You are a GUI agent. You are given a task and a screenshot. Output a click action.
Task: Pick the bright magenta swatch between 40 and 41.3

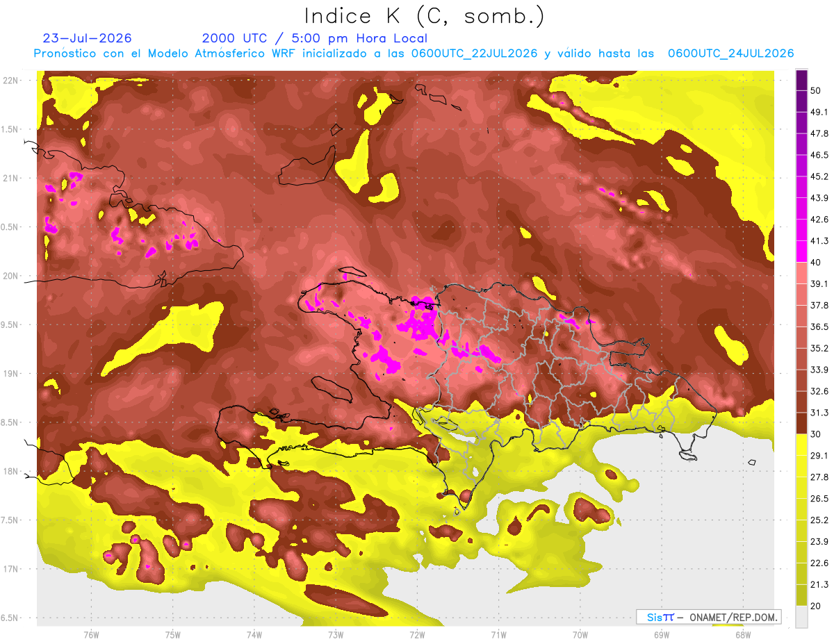coord(801,251)
